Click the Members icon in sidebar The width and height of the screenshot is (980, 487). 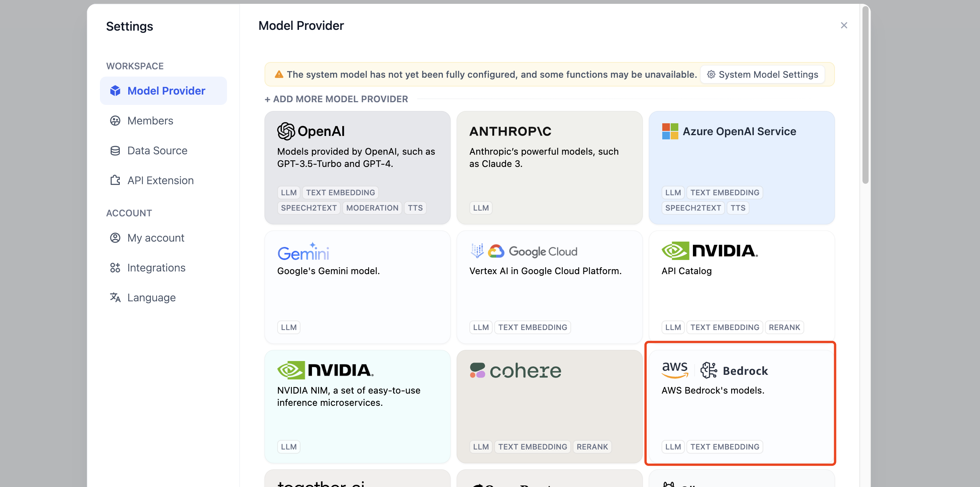point(115,121)
